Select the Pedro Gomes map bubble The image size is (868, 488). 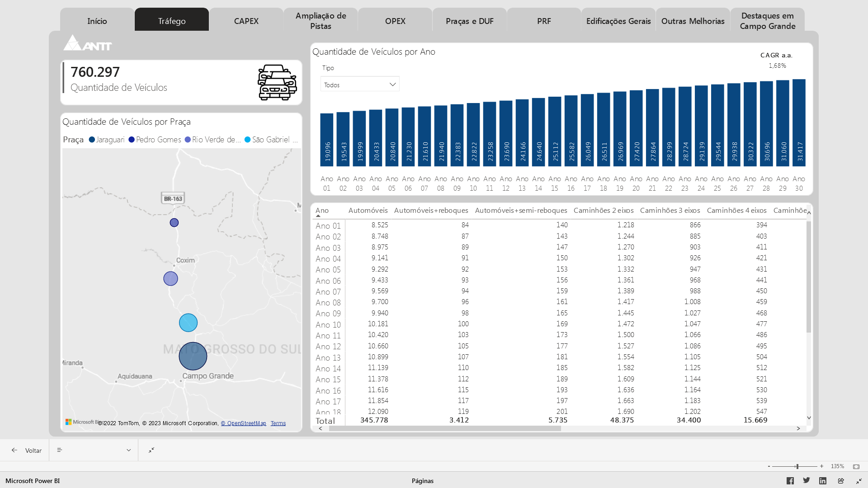pyautogui.click(x=174, y=222)
